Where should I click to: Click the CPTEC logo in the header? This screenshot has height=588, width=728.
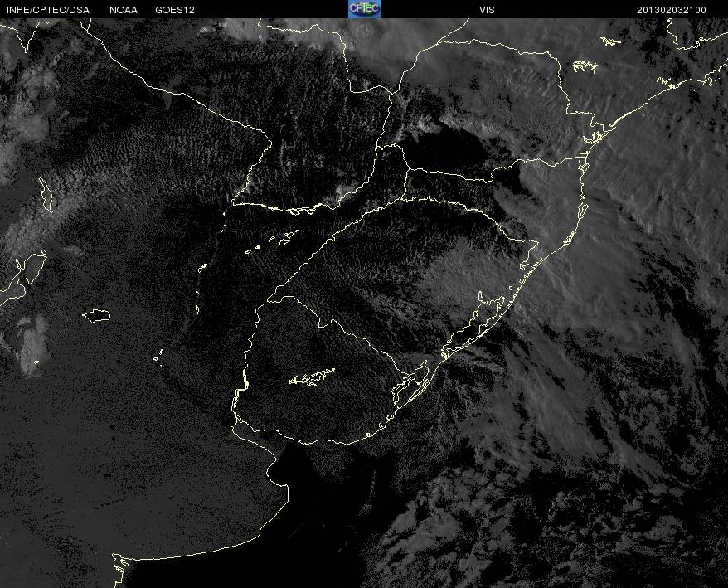click(365, 9)
